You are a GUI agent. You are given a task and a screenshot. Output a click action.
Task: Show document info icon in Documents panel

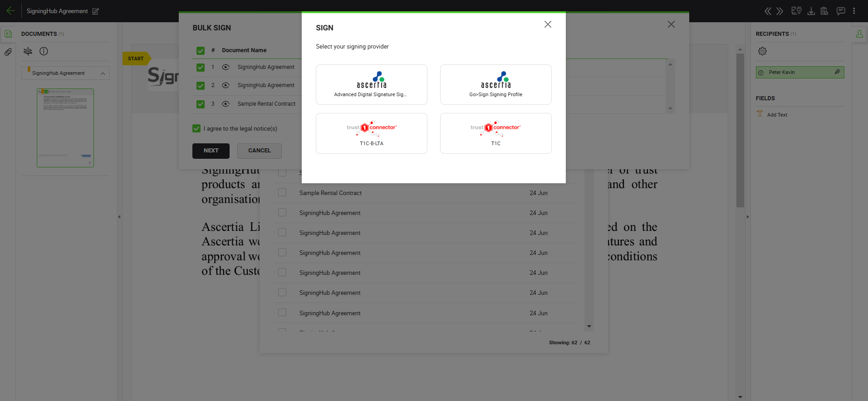[44, 51]
